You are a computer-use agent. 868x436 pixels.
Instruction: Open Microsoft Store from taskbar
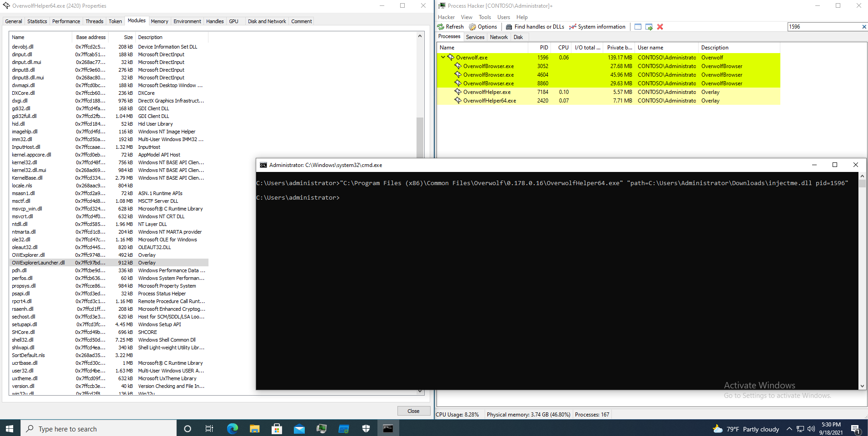[277, 428]
